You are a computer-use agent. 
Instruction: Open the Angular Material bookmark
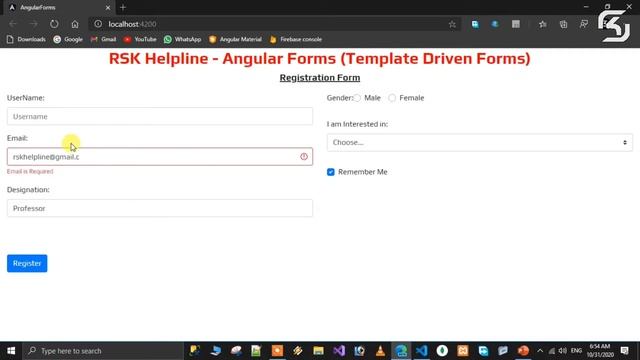235,39
